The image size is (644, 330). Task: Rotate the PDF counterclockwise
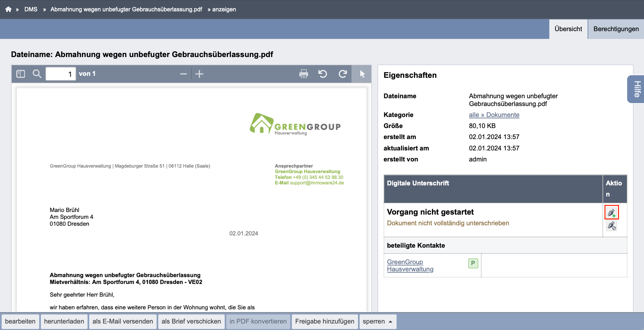coord(323,74)
